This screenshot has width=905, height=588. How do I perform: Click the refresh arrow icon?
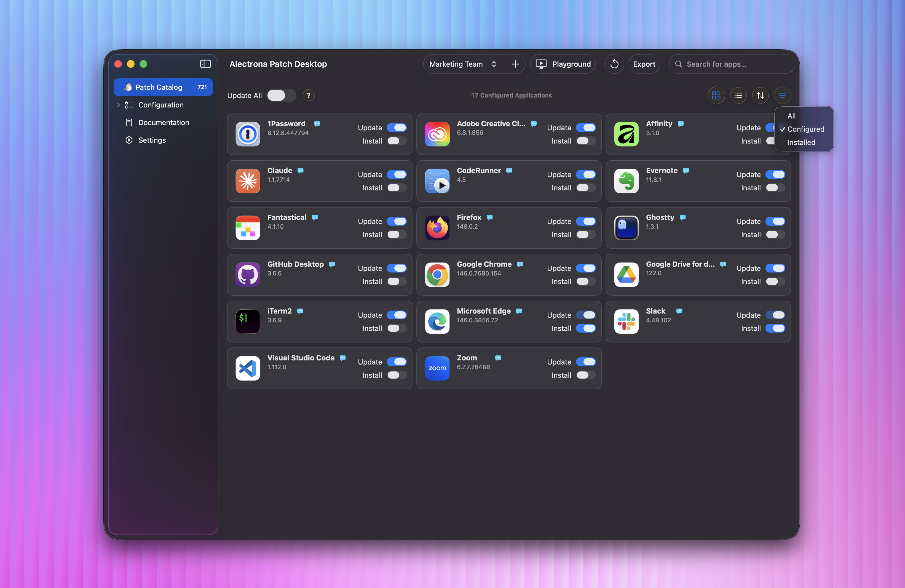[614, 64]
